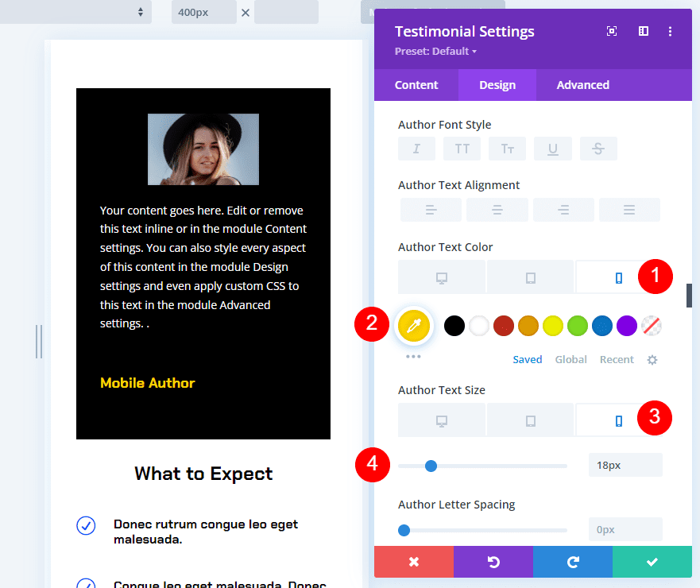Click the split panel layout icon
This screenshot has width=700, height=588.
point(644,31)
